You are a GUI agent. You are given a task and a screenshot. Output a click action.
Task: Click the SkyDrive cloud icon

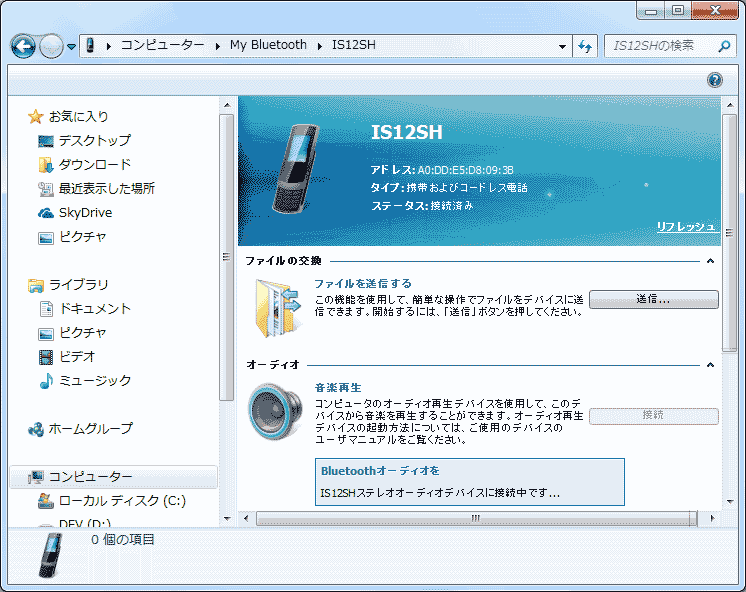point(46,213)
